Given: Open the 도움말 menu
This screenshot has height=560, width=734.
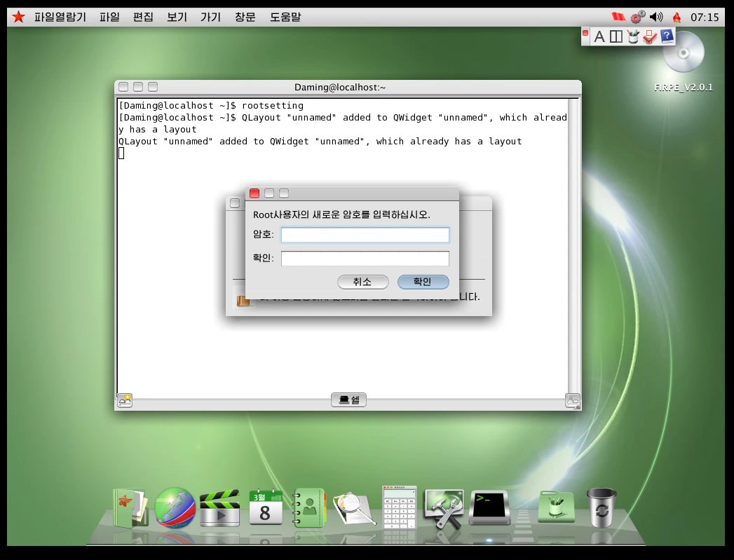Looking at the screenshot, I should [x=285, y=17].
